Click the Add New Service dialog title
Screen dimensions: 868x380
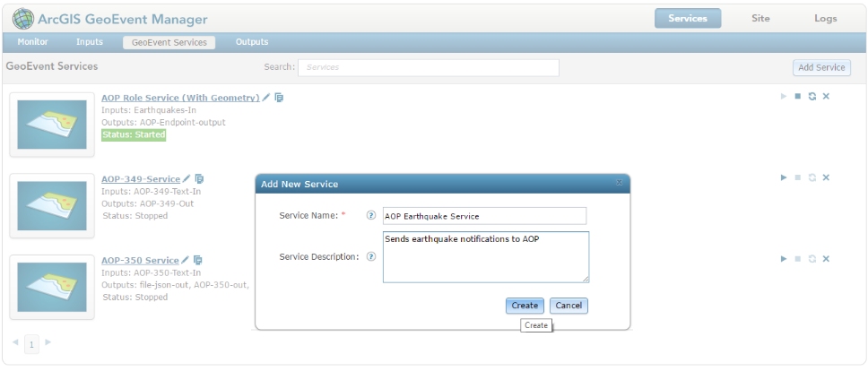(x=299, y=184)
